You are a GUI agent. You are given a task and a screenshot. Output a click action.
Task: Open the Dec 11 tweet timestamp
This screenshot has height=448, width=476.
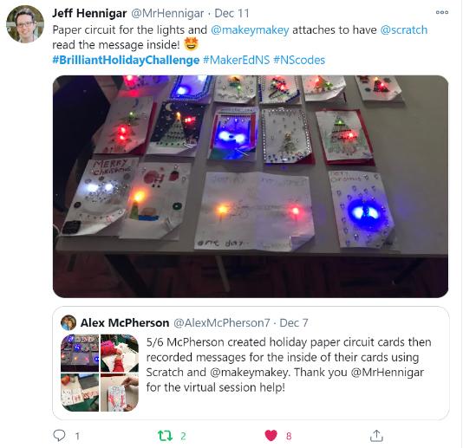[x=231, y=13]
